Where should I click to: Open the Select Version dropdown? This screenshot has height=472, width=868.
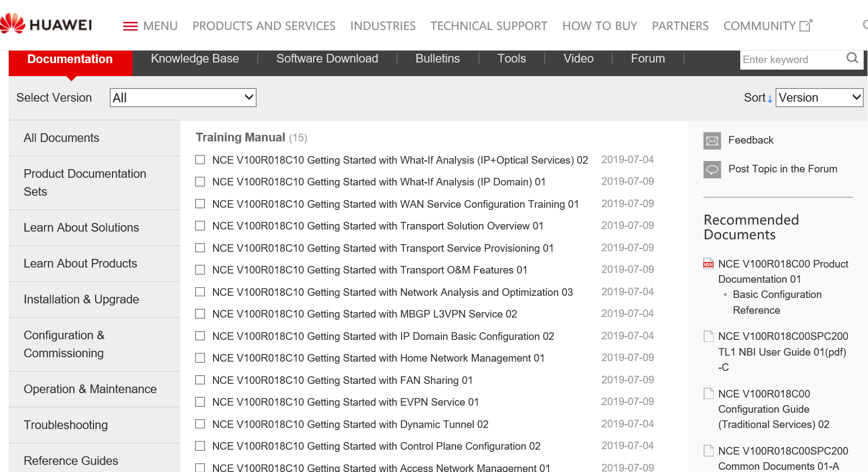coord(183,98)
